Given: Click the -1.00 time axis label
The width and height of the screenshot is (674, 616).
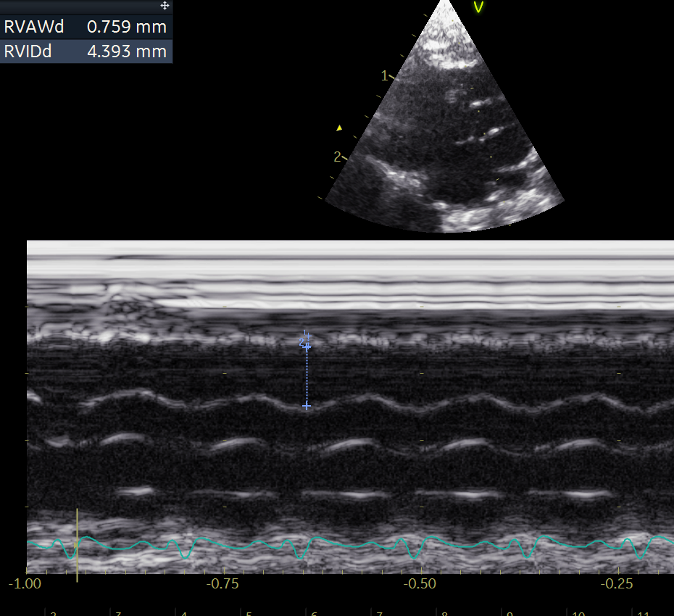Looking at the screenshot, I should (x=25, y=584).
